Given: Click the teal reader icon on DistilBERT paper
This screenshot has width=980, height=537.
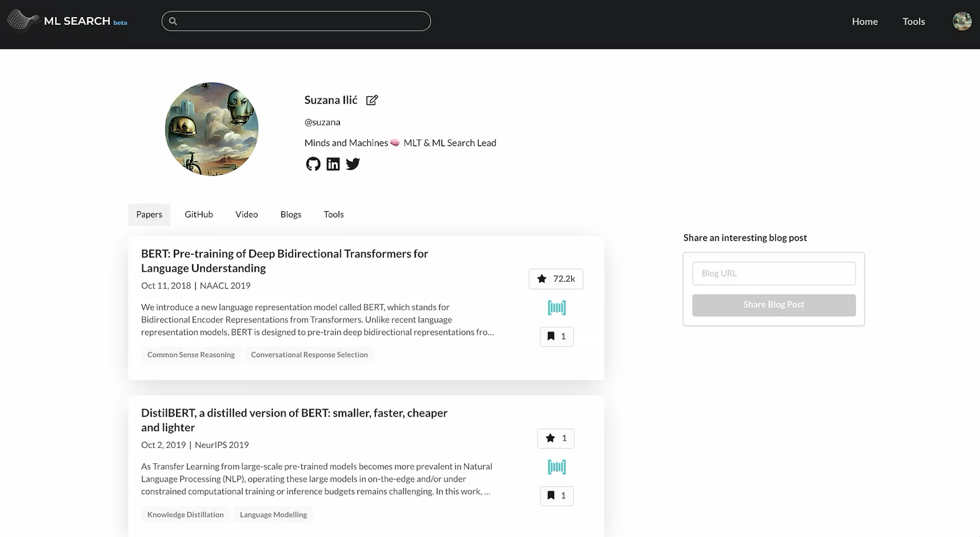Looking at the screenshot, I should (556, 467).
